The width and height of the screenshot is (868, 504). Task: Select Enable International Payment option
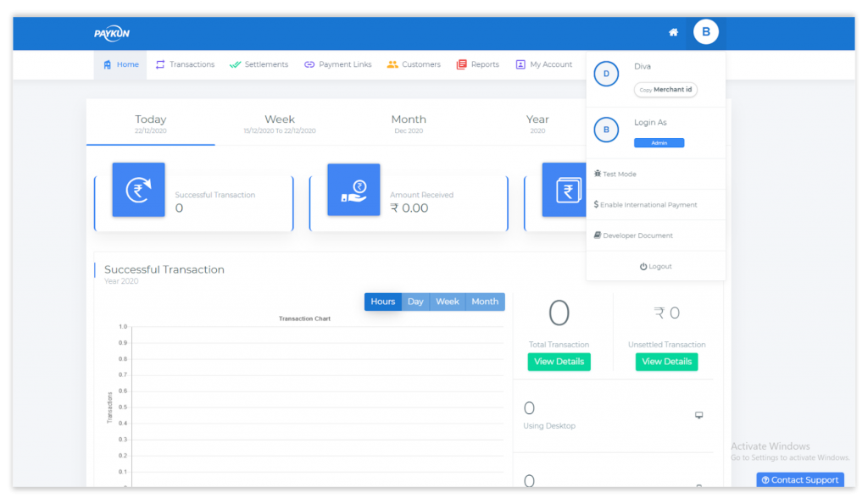(x=645, y=205)
